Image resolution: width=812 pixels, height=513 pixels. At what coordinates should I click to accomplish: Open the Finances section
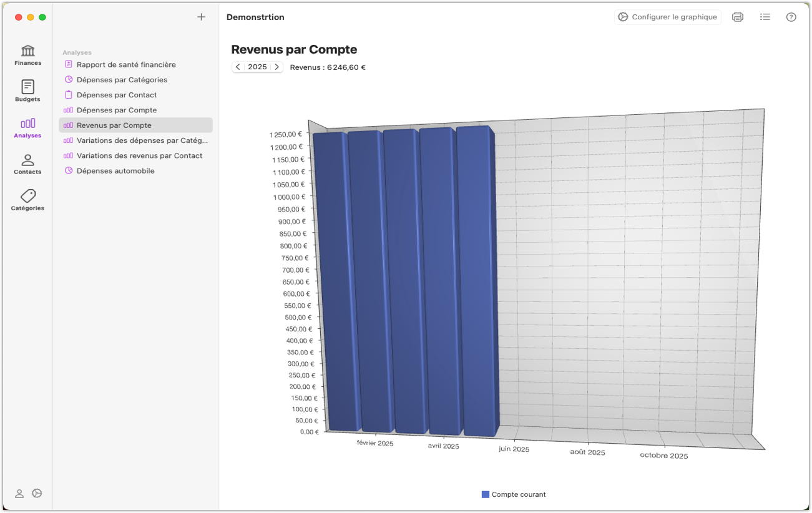pyautogui.click(x=27, y=55)
